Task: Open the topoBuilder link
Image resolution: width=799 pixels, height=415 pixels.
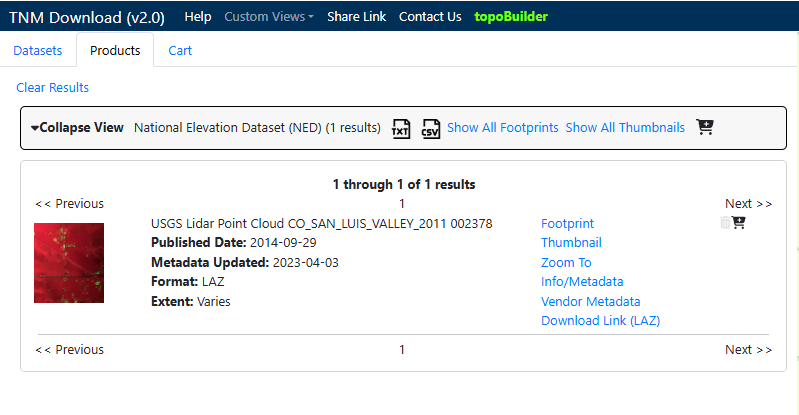Action: click(510, 17)
